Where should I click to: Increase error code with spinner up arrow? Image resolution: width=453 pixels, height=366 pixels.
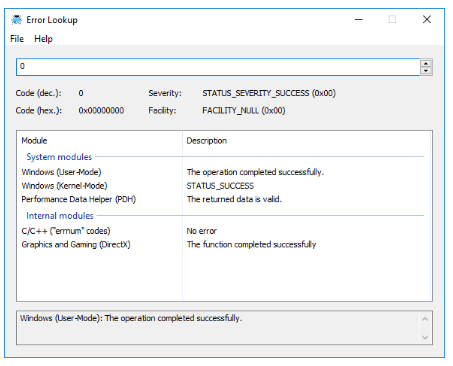tap(426, 63)
